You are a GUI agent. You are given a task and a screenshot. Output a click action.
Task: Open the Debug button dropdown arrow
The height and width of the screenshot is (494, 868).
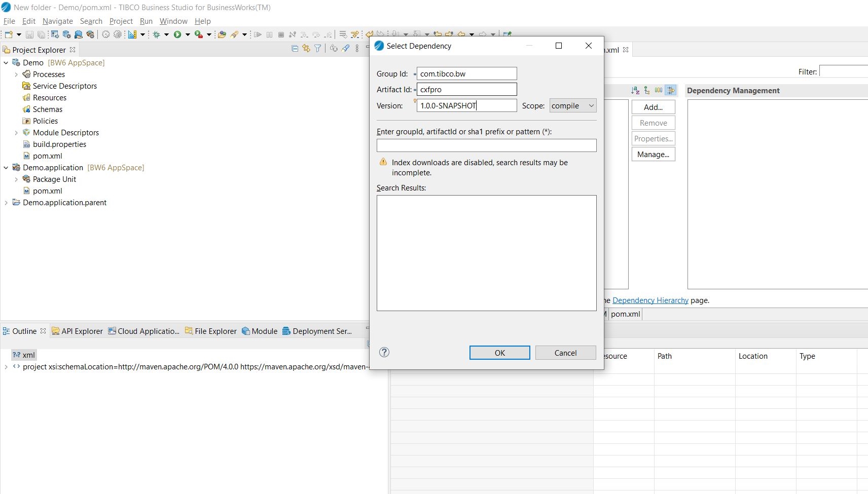click(x=166, y=34)
